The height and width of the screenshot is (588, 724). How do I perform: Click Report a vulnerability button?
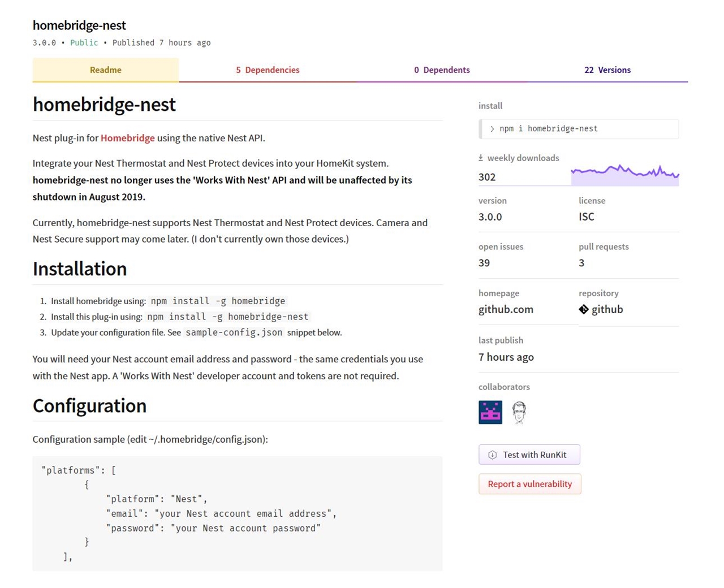tap(529, 484)
